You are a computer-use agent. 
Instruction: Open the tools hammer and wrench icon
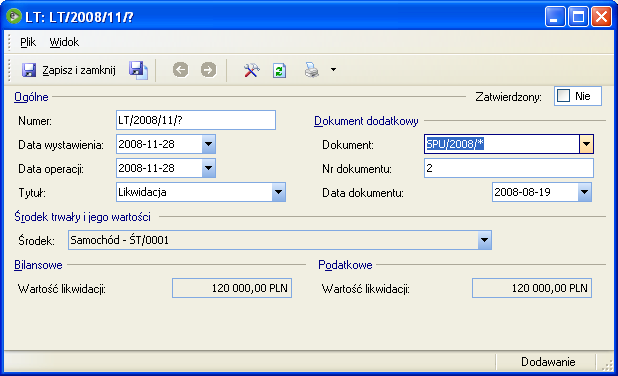251,70
